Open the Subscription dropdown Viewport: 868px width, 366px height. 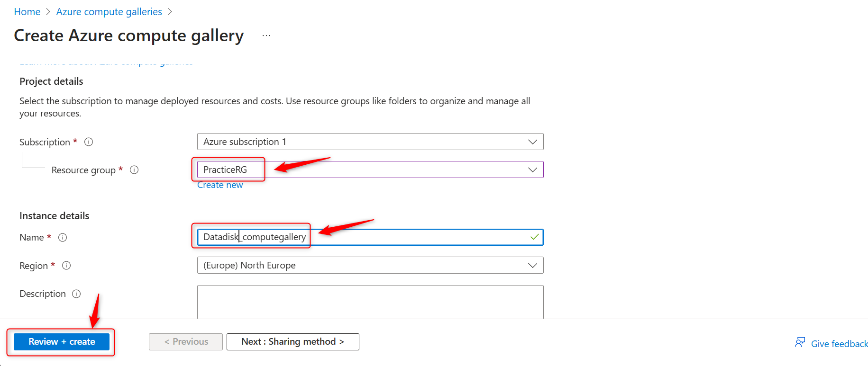tap(370, 142)
